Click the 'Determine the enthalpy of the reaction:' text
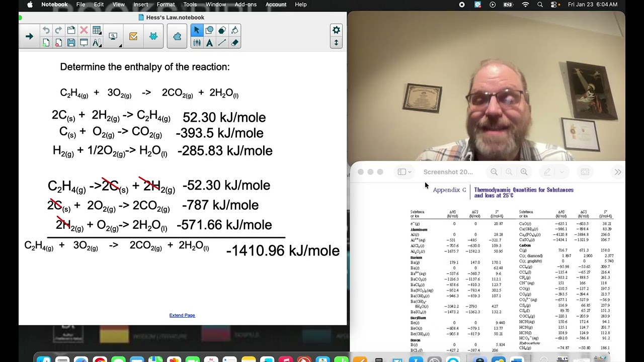The image size is (644, 362). click(145, 67)
